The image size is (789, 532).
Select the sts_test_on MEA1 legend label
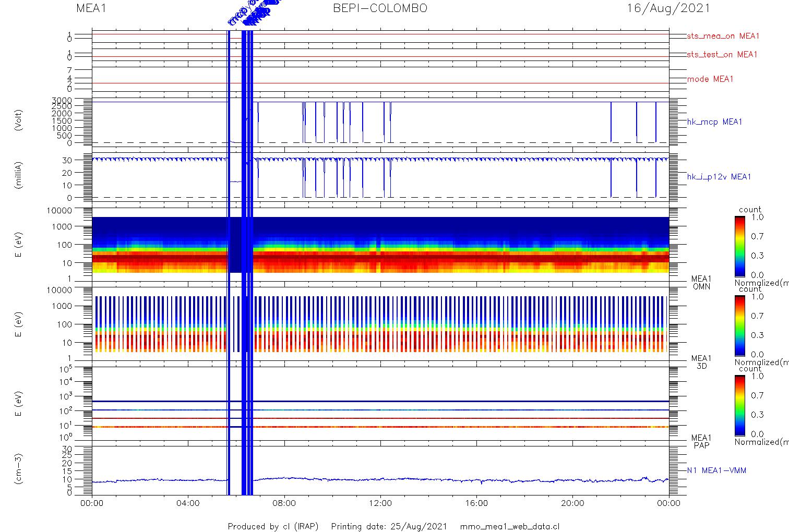[x=722, y=54]
